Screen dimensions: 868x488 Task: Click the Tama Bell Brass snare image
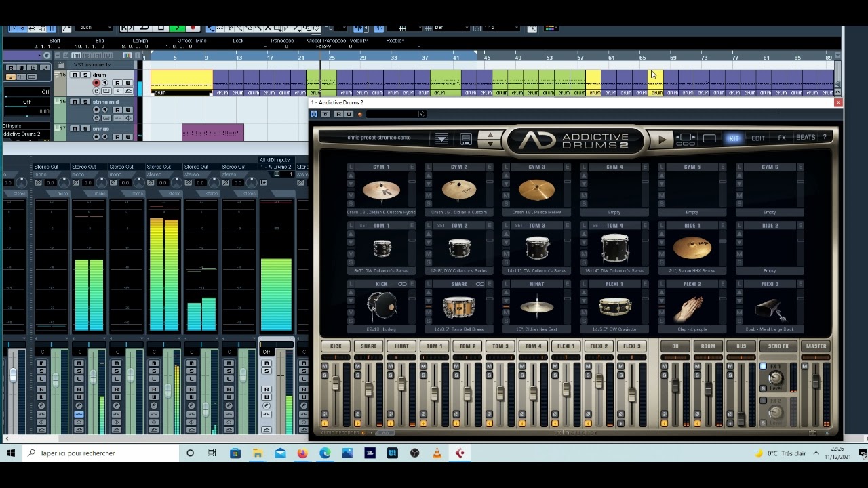click(459, 308)
